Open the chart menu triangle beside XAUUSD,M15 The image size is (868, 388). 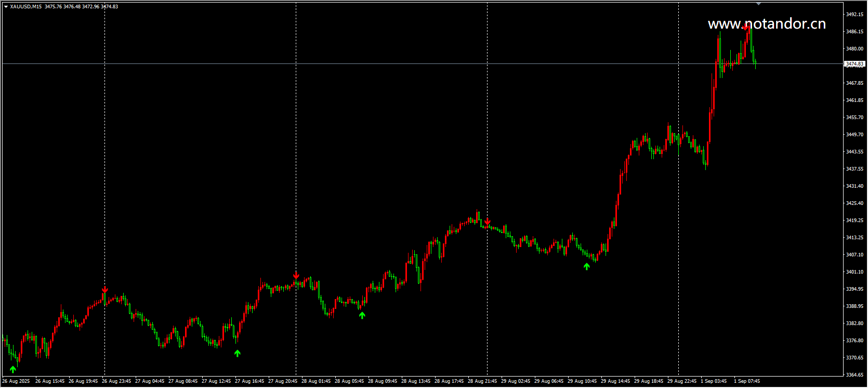[x=6, y=7]
